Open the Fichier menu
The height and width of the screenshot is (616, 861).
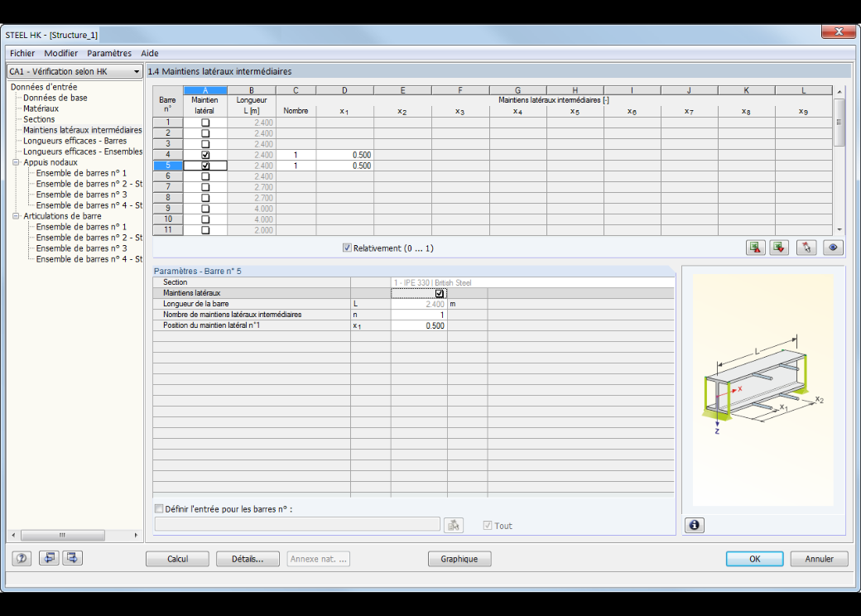tap(22, 53)
